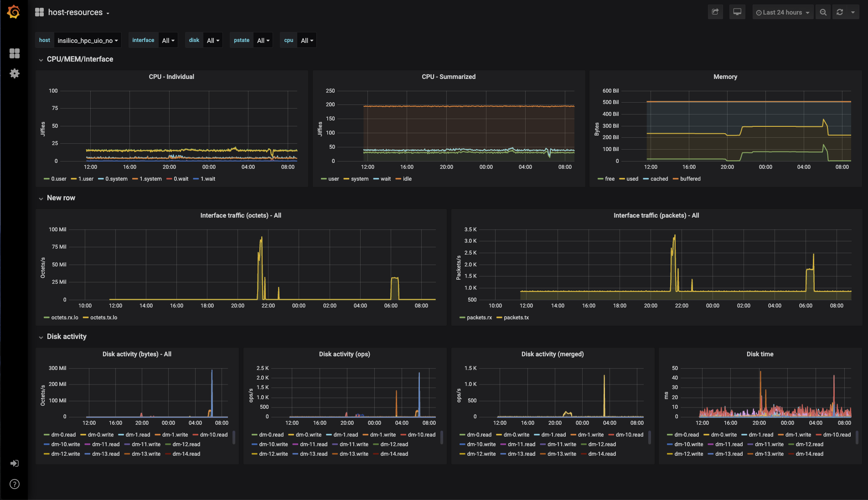Click the Disk time legend scrollbar

857,437
